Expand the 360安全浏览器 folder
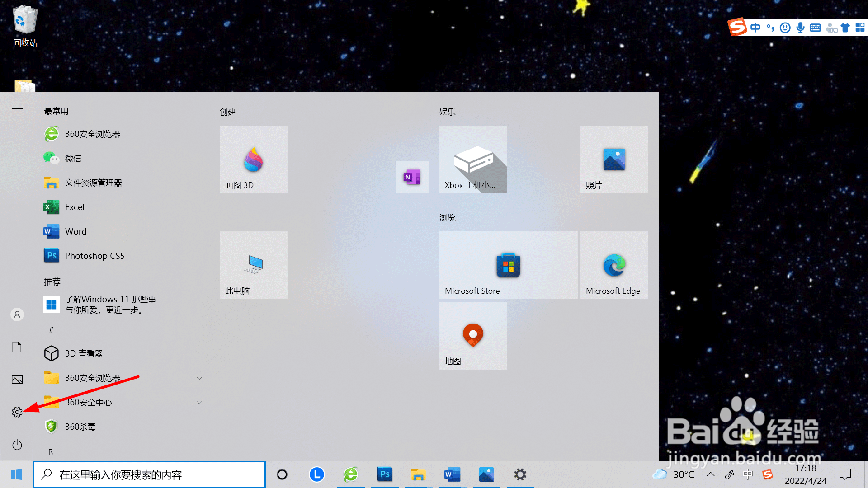The image size is (868, 488). [199, 378]
